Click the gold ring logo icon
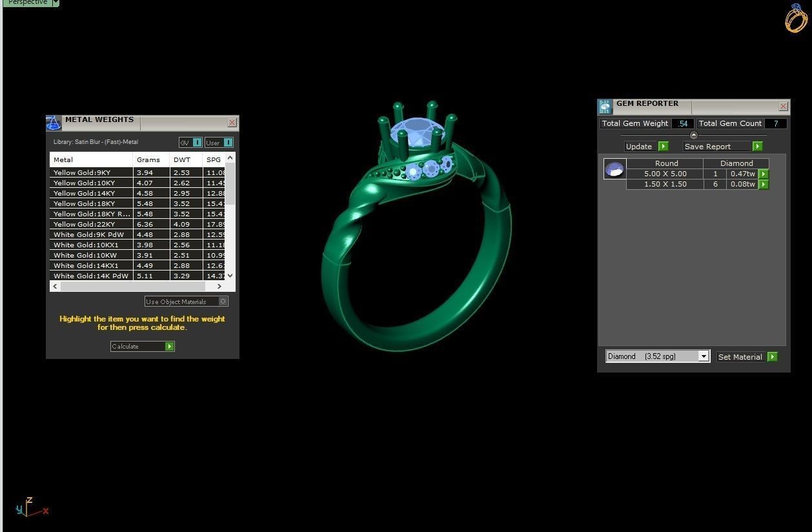 tap(795, 17)
